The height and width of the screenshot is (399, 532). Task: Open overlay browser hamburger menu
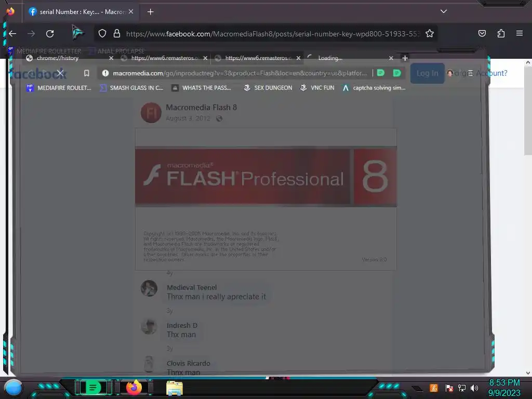coord(470,73)
